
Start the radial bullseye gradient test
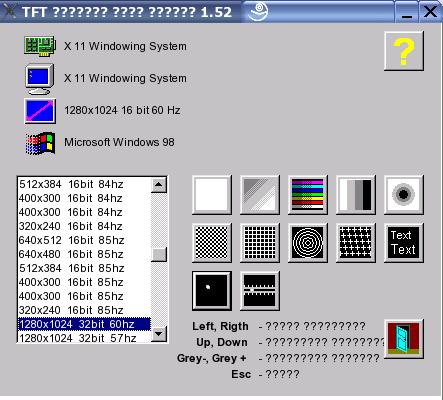point(404,194)
